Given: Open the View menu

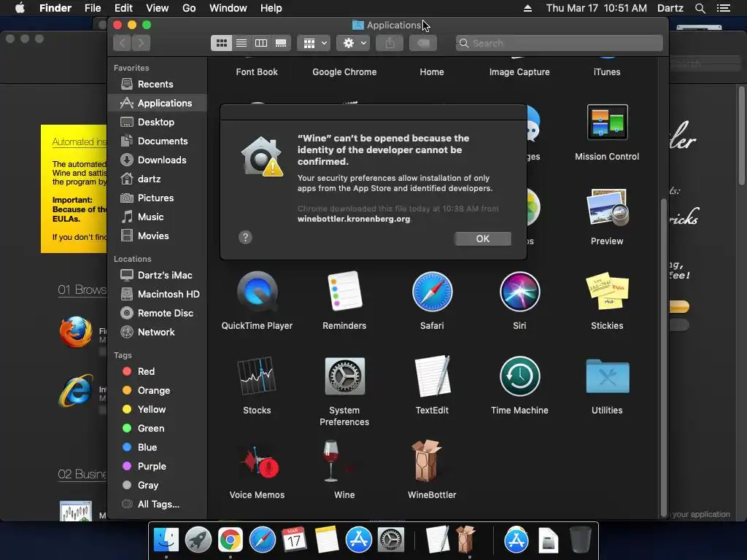Looking at the screenshot, I should coord(158,8).
